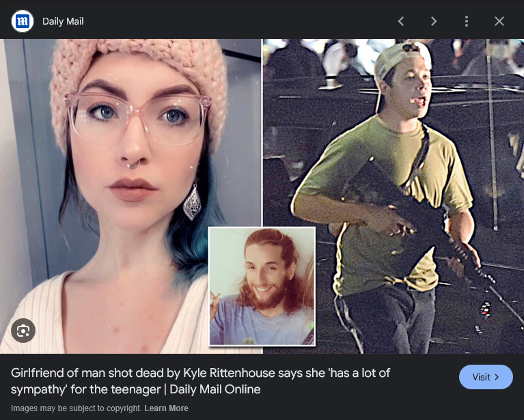Screen dimensions: 524x420
Task: Click 'Images may be subject to copyright' text
Action: [x=77, y=408]
